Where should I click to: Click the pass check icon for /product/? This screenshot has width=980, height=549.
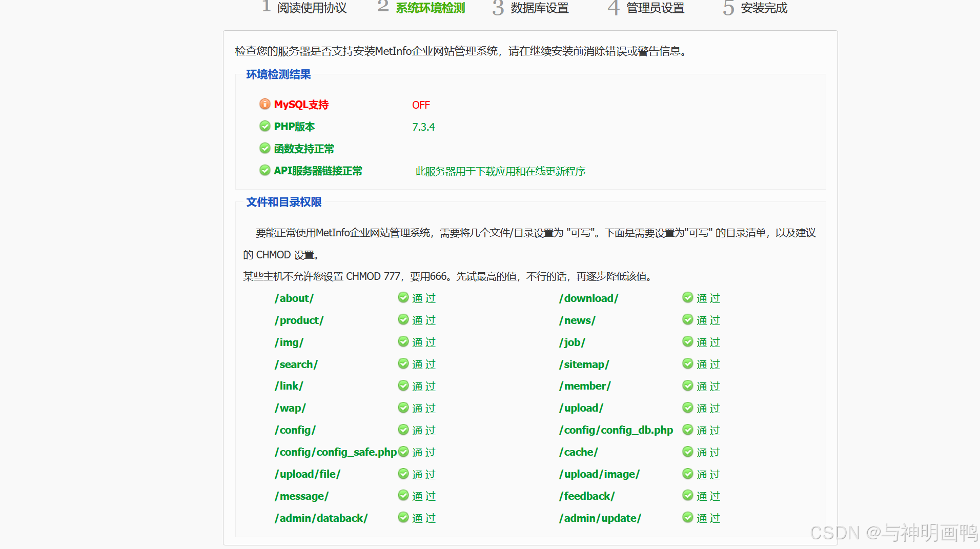403,319
